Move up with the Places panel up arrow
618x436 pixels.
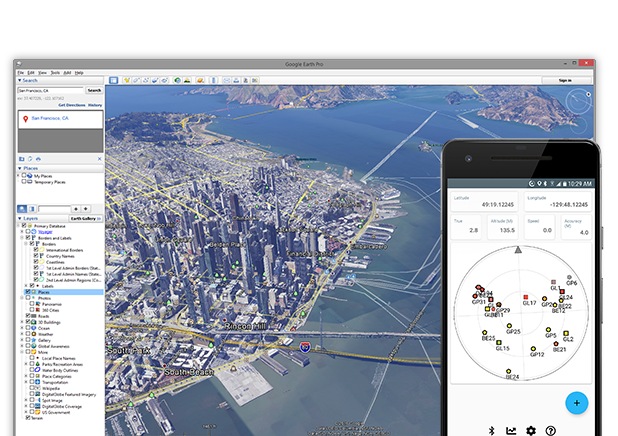[76, 209]
